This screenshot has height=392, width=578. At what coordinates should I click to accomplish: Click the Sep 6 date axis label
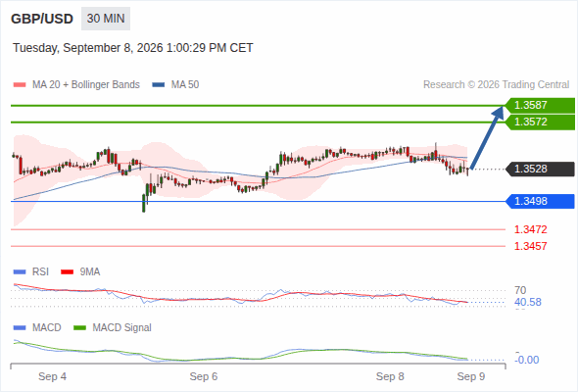pos(204,376)
